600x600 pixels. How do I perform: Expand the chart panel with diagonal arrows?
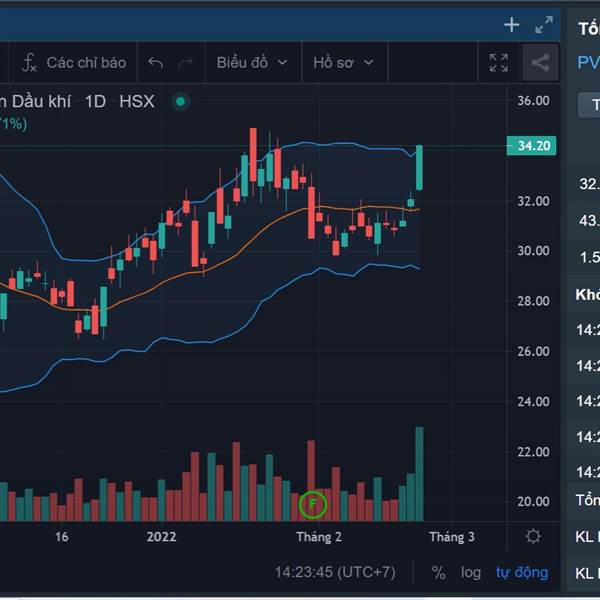[x=544, y=25]
